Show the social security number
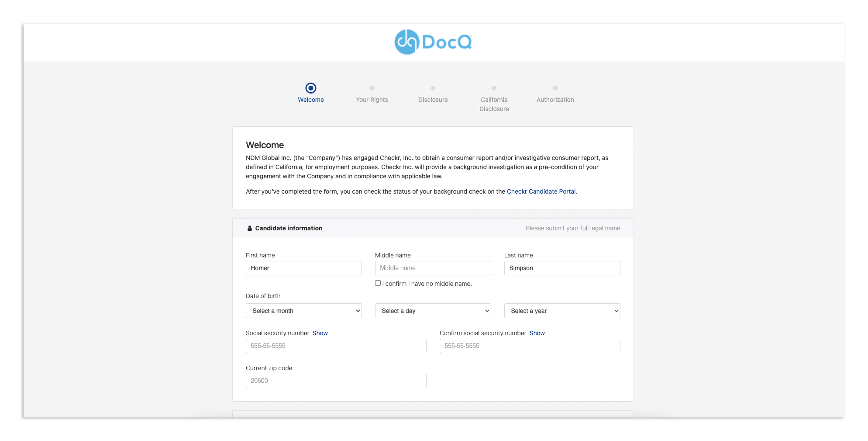This screenshot has height=441, width=868. [x=320, y=333]
